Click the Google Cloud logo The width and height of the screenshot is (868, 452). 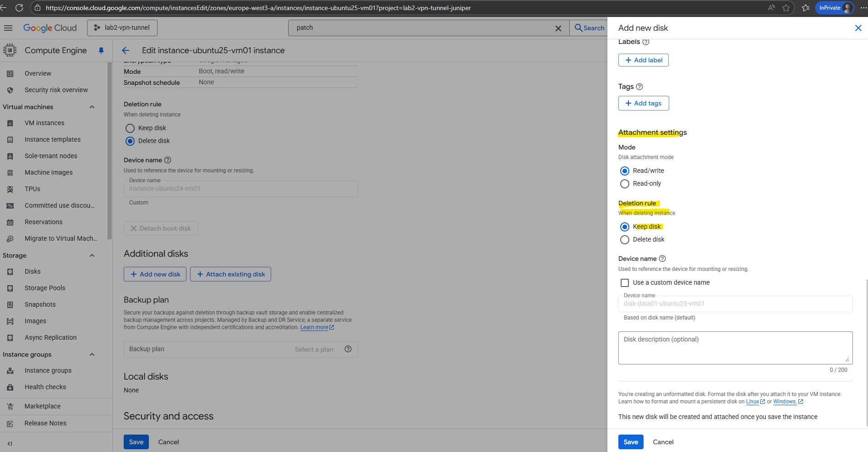point(50,28)
